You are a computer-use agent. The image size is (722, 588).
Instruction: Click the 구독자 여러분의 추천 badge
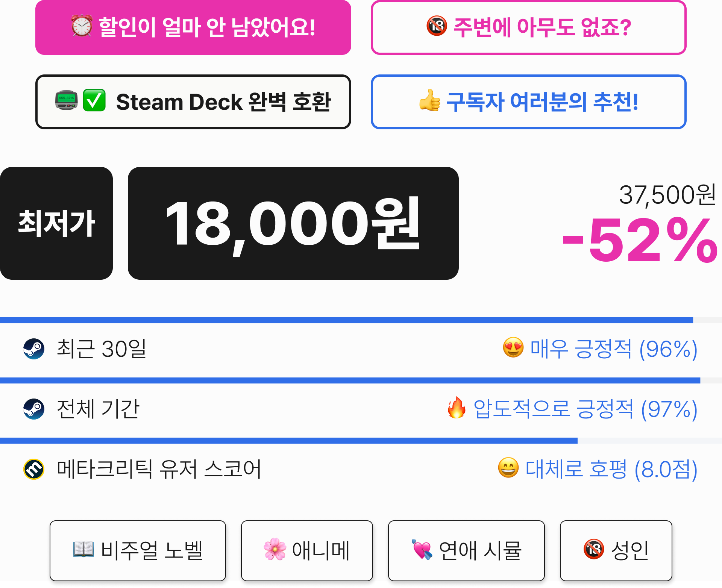pyautogui.click(x=529, y=102)
